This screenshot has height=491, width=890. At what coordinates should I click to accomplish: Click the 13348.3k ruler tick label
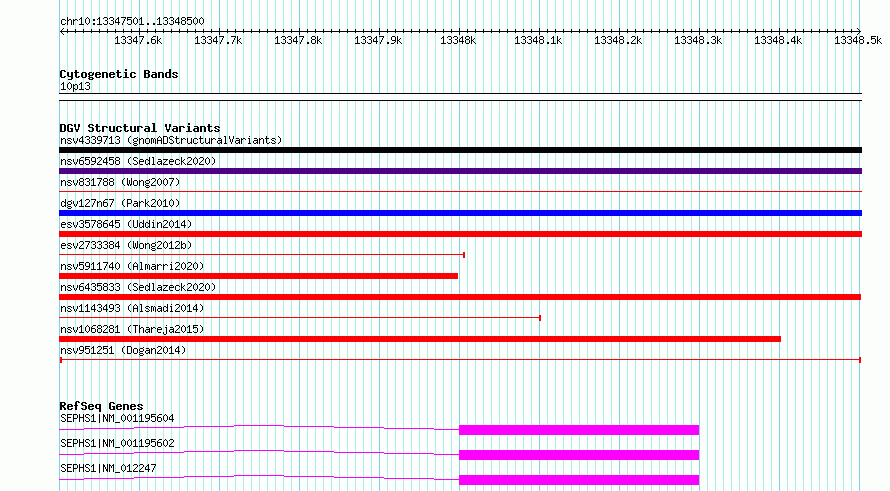tap(698, 41)
